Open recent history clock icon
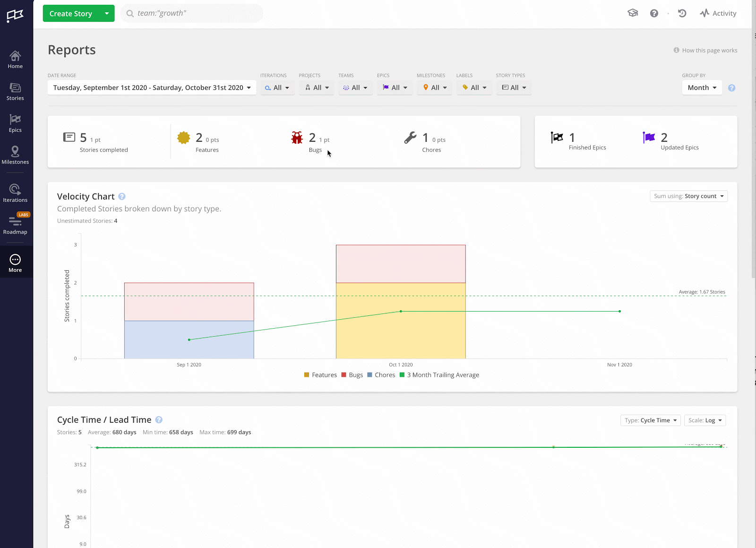756x548 pixels. point(682,13)
